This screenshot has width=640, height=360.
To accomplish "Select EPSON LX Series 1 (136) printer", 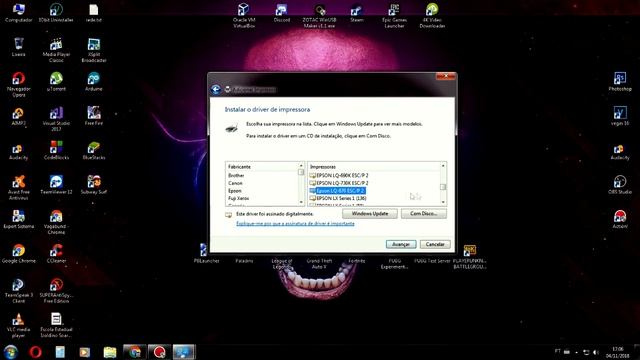I will tap(338, 198).
